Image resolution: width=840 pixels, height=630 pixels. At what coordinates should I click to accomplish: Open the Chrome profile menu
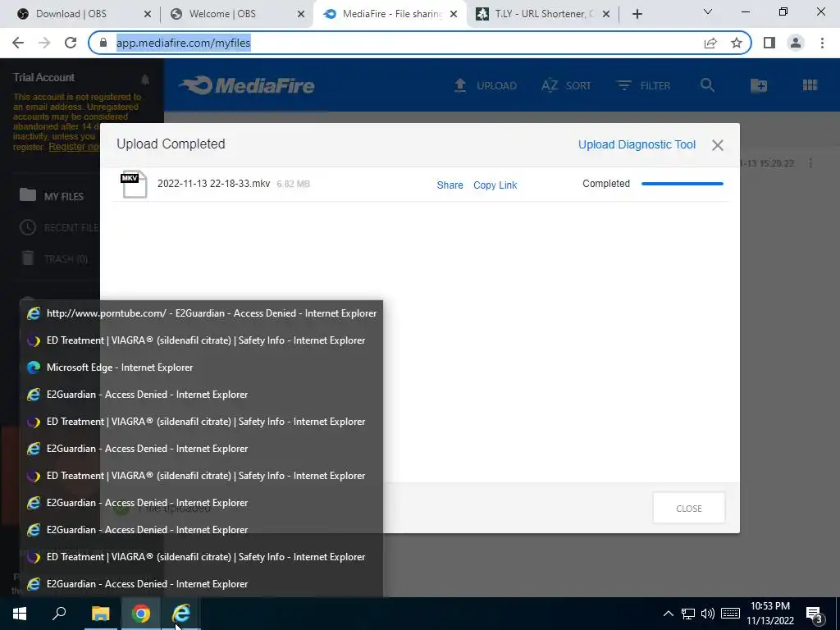tap(796, 43)
